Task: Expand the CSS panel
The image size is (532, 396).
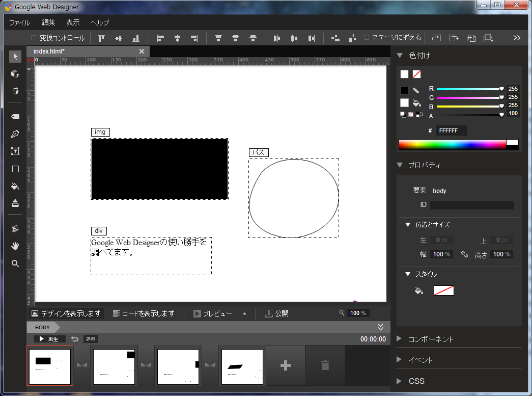Action: click(x=399, y=381)
